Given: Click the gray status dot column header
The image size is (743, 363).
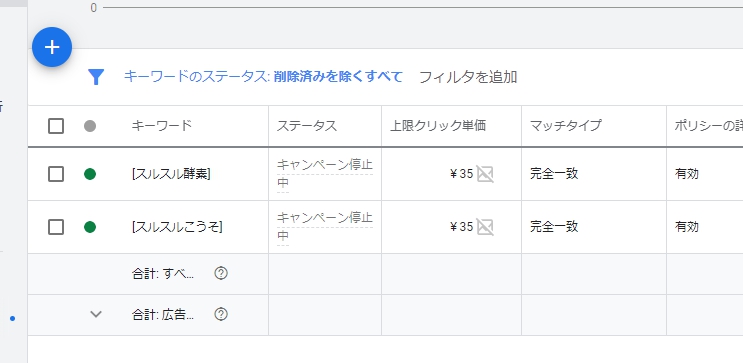Looking at the screenshot, I should 90,126.
